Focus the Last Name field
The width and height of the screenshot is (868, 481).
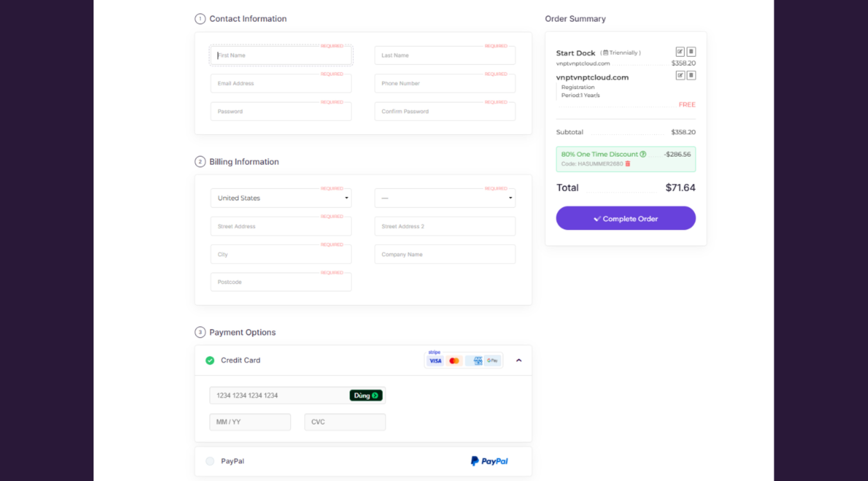click(x=445, y=55)
